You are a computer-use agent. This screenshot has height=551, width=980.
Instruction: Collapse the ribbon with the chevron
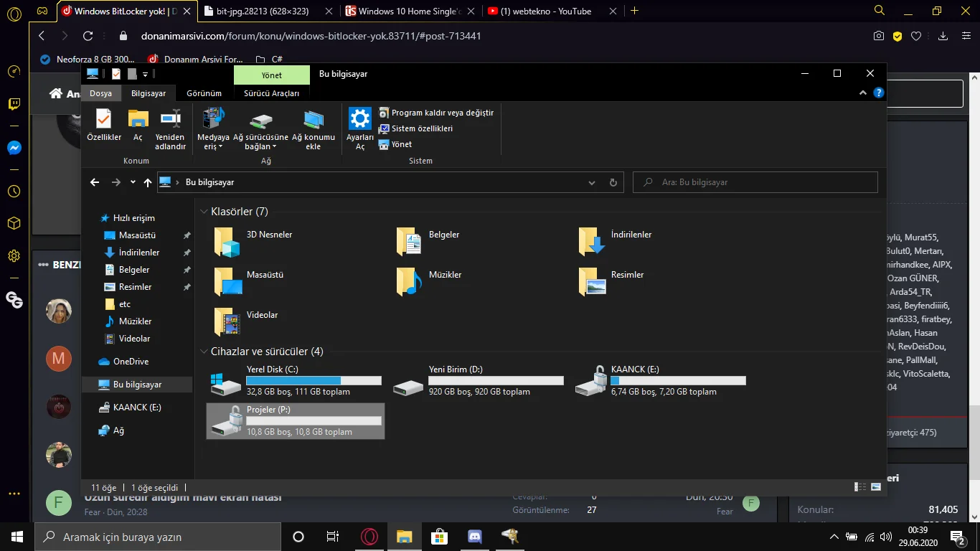pos(863,93)
